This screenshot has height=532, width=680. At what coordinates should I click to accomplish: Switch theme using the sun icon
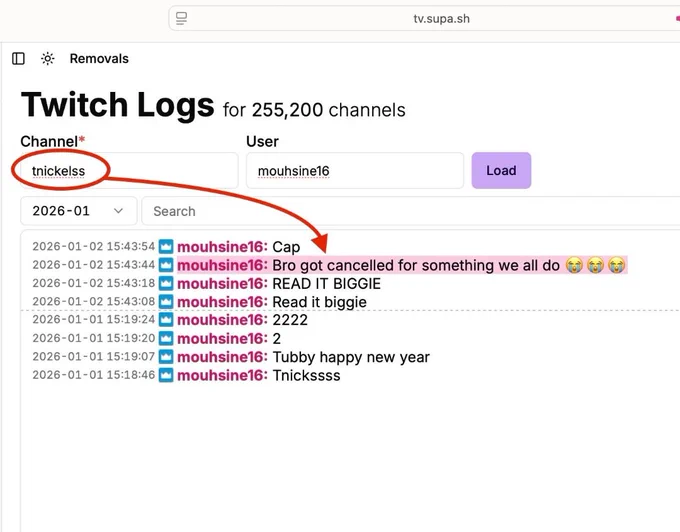coord(48,59)
